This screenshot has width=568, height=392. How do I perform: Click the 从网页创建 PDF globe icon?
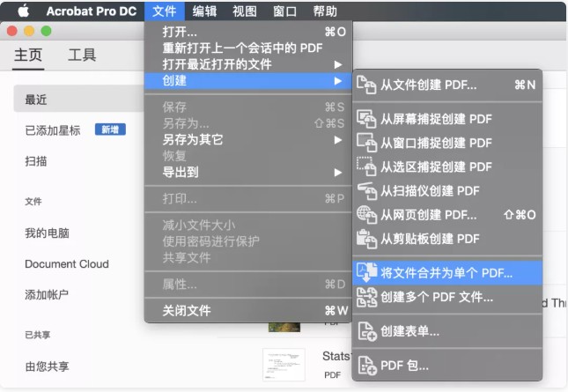366,214
